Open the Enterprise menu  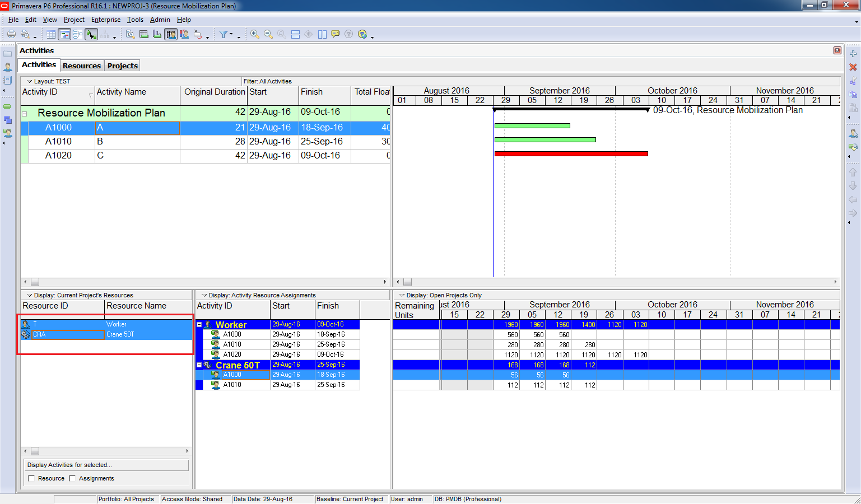(x=106, y=20)
